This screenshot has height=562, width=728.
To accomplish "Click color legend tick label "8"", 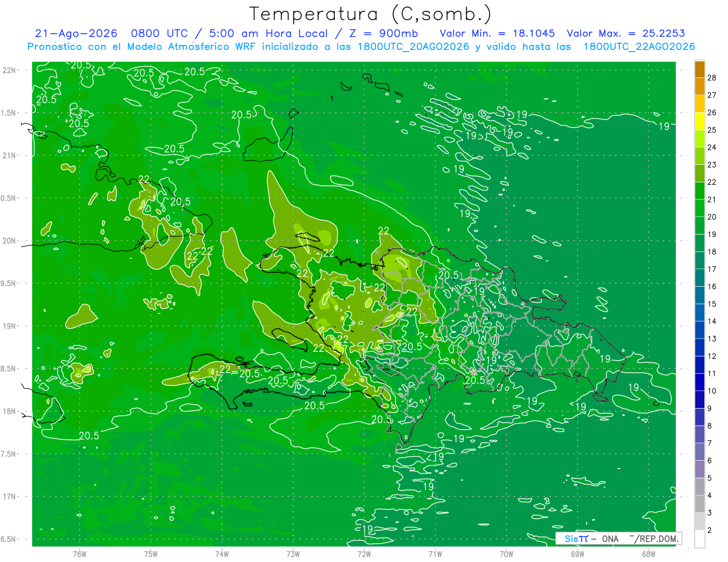I will coord(710,426).
